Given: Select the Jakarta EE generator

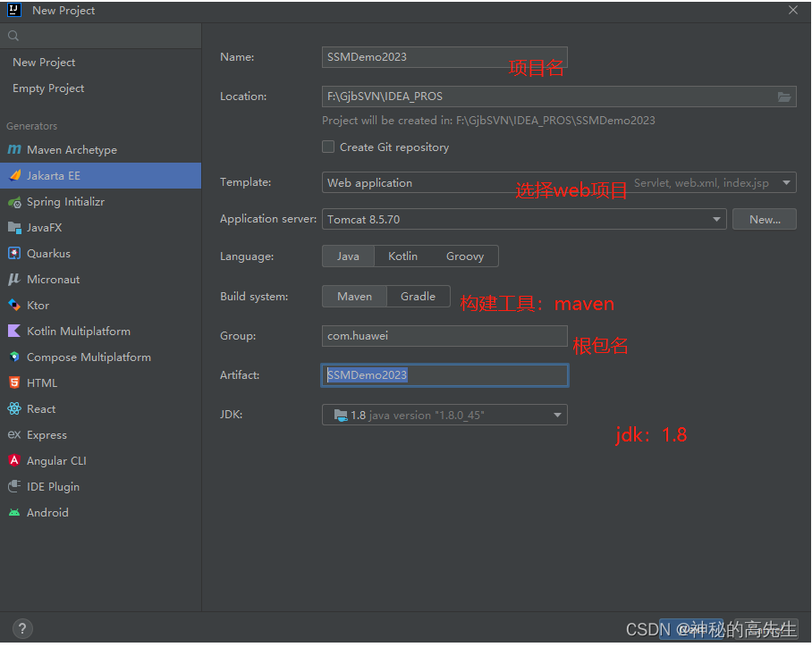Looking at the screenshot, I should click(100, 175).
